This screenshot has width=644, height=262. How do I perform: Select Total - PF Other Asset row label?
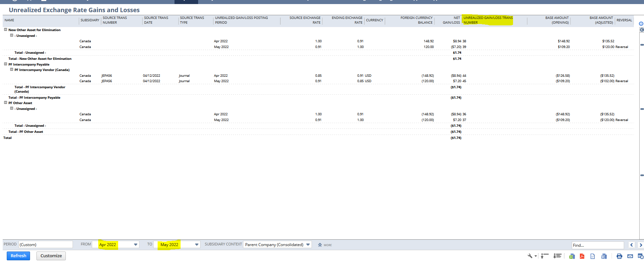(26, 132)
